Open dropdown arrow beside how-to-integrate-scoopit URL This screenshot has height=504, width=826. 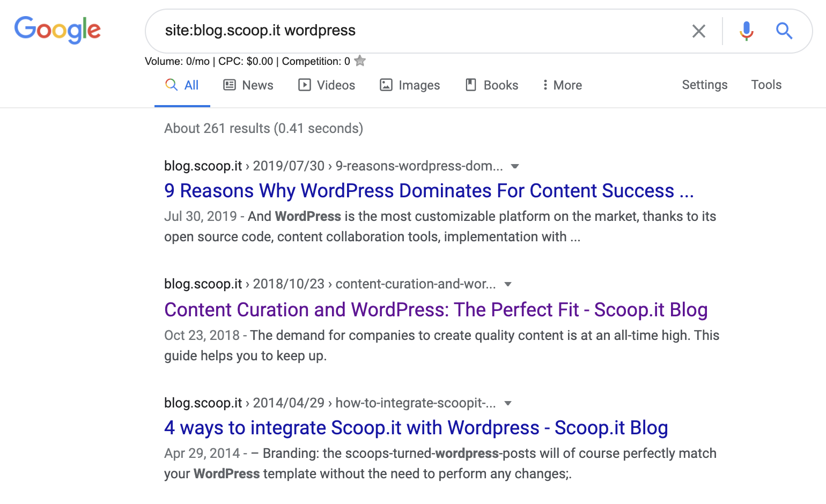point(508,403)
